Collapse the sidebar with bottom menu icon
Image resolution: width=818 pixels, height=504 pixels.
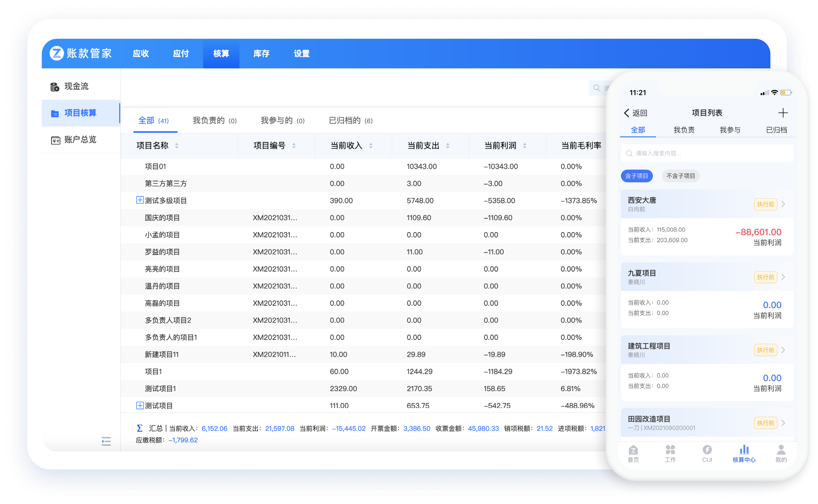(106, 441)
